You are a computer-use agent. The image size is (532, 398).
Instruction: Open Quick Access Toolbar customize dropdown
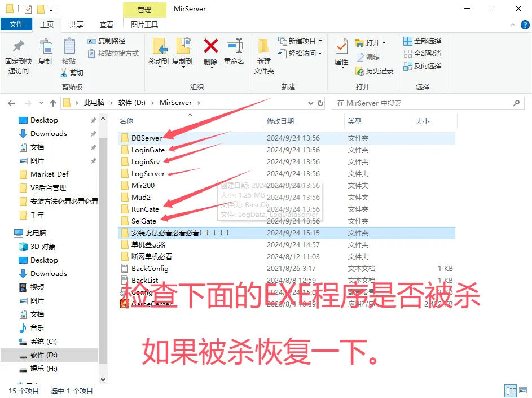point(51,9)
